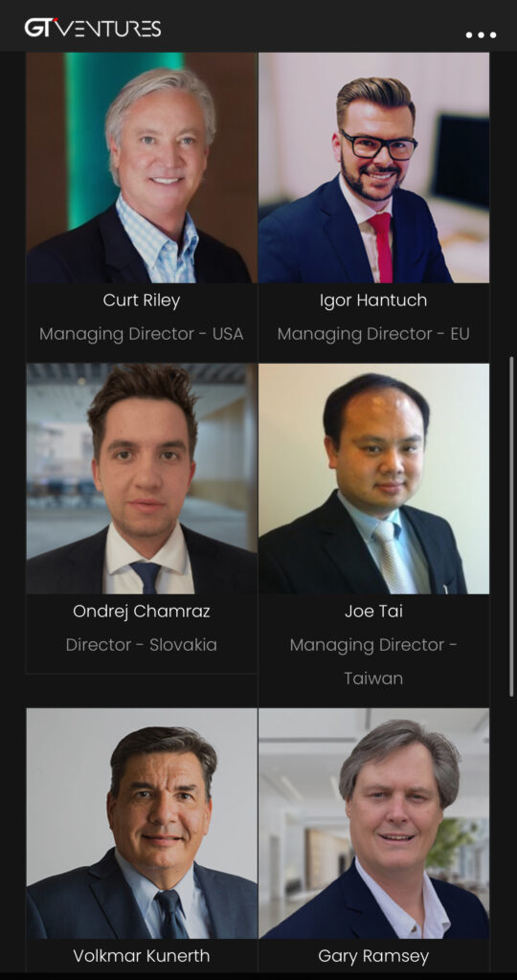Select the Ondrej Chamraz name text

(x=142, y=612)
